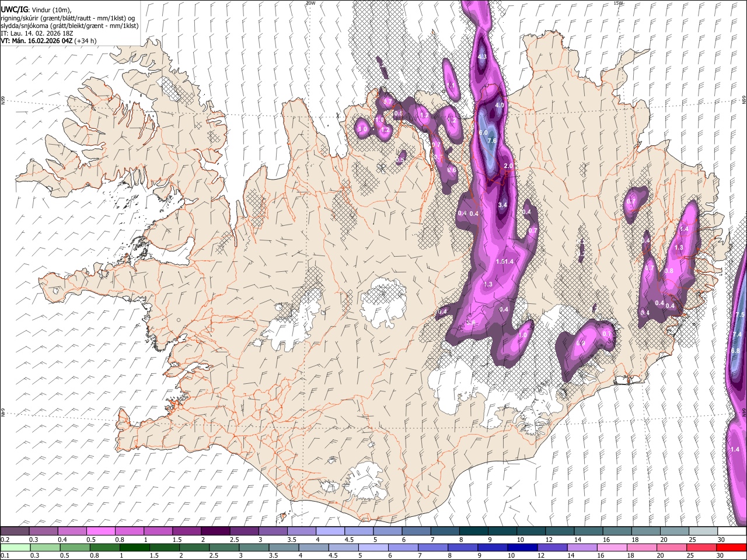Select the issue time line 'IT: Lau. 14. 02. 2026 18Z'

37,33
